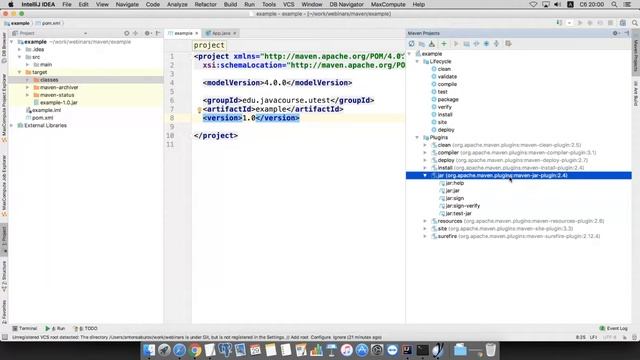The image size is (640, 360).
Task: Collapse the Plugins node in Maven tree
Action: tap(417, 138)
